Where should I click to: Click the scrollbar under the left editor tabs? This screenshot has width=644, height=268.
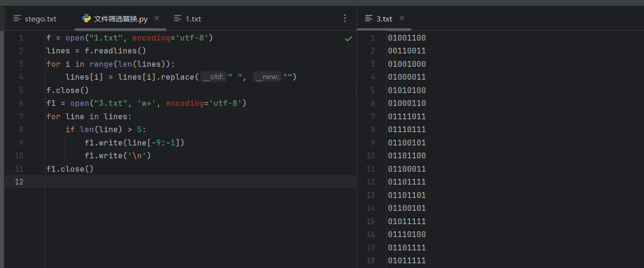tap(120, 30)
